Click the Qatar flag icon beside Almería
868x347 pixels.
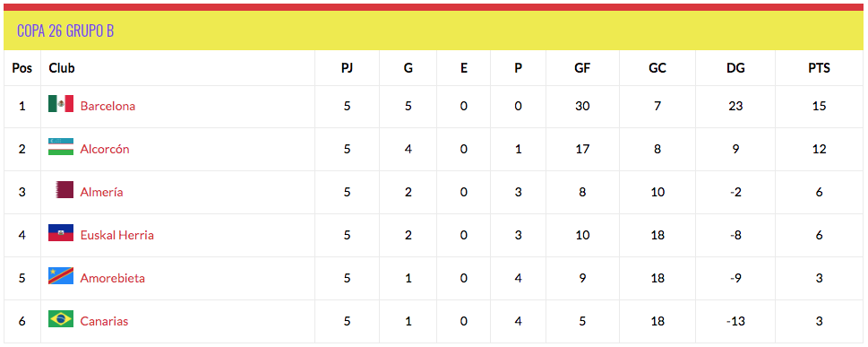64,190
